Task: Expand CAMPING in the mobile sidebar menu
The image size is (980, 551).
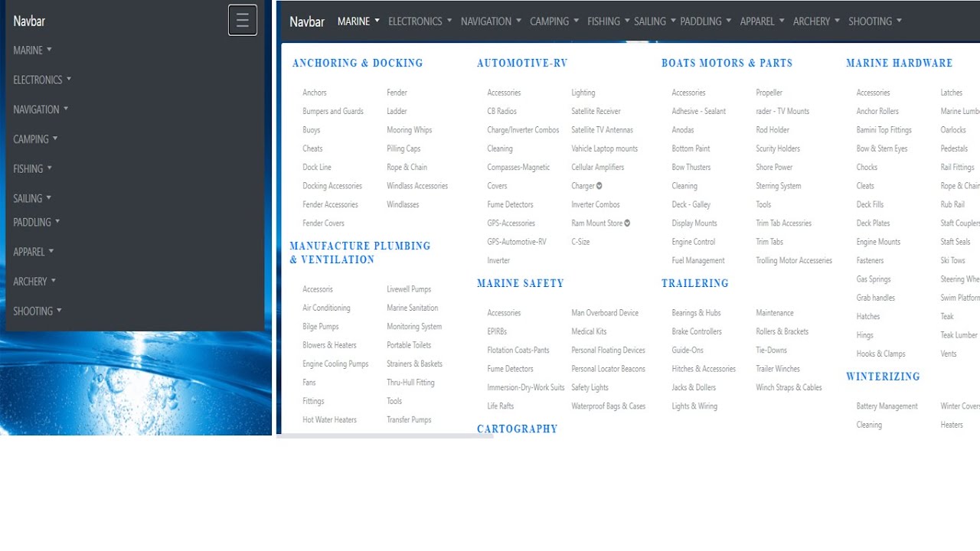Action: click(35, 139)
